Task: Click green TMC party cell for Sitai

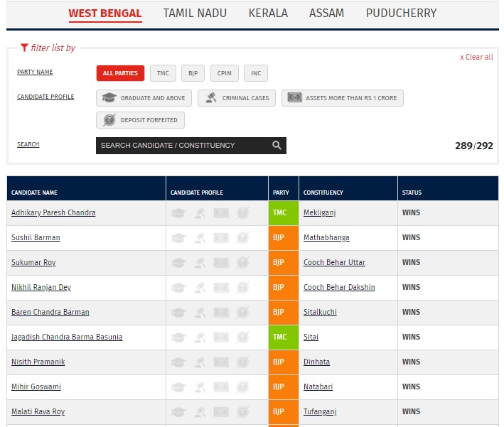Action: point(284,337)
